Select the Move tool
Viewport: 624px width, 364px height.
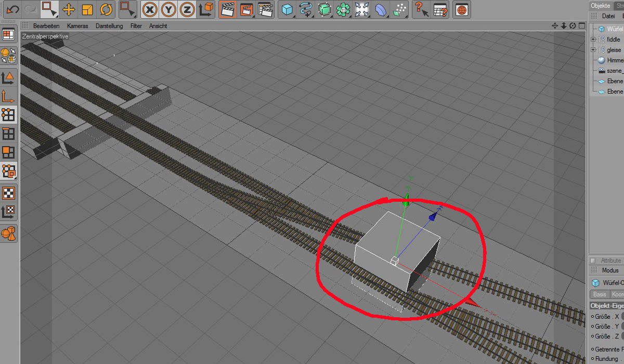coord(69,9)
